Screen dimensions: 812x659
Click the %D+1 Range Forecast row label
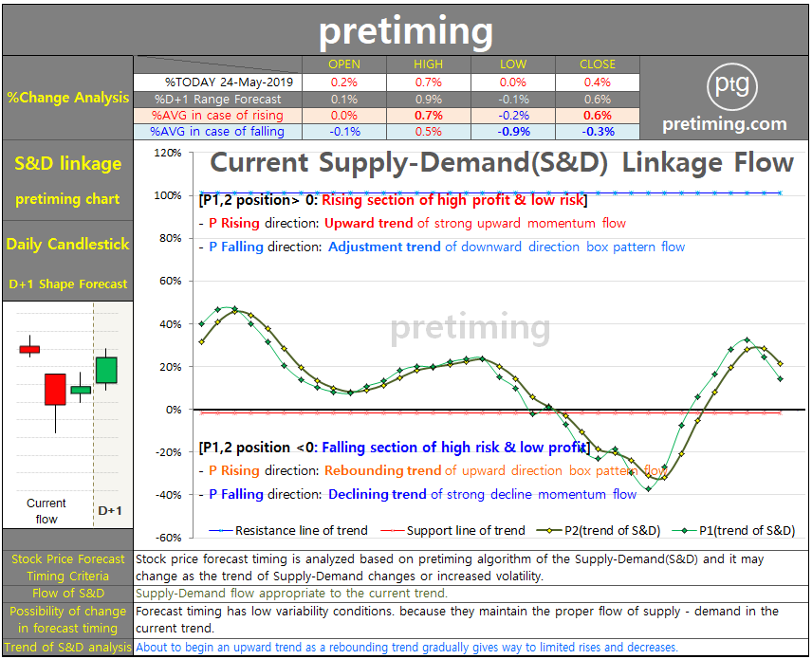217,99
